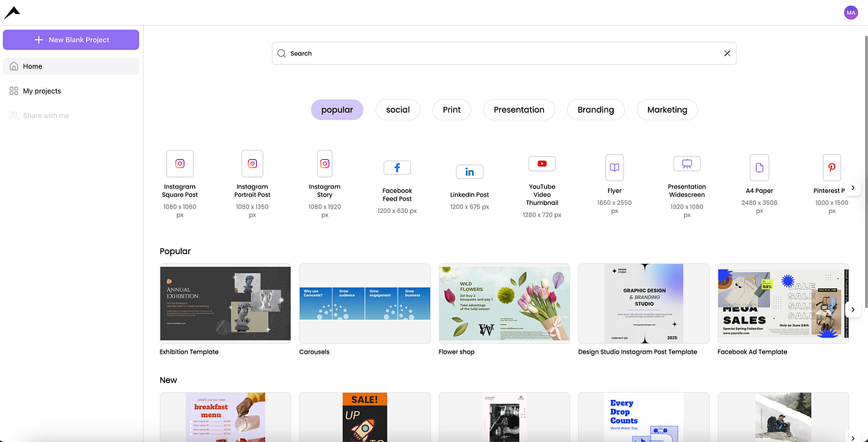Switch to the Marketing category tab
Image resolution: width=868 pixels, height=442 pixels.
(667, 110)
